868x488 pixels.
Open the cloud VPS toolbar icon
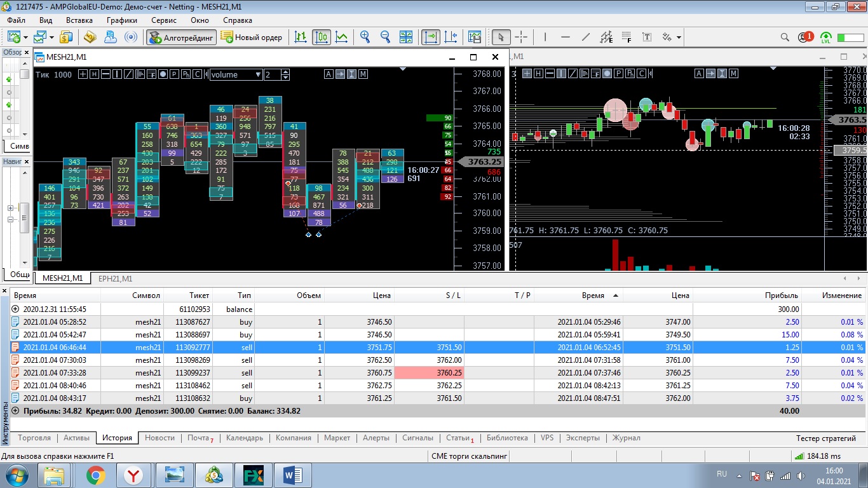tap(111, 37)
